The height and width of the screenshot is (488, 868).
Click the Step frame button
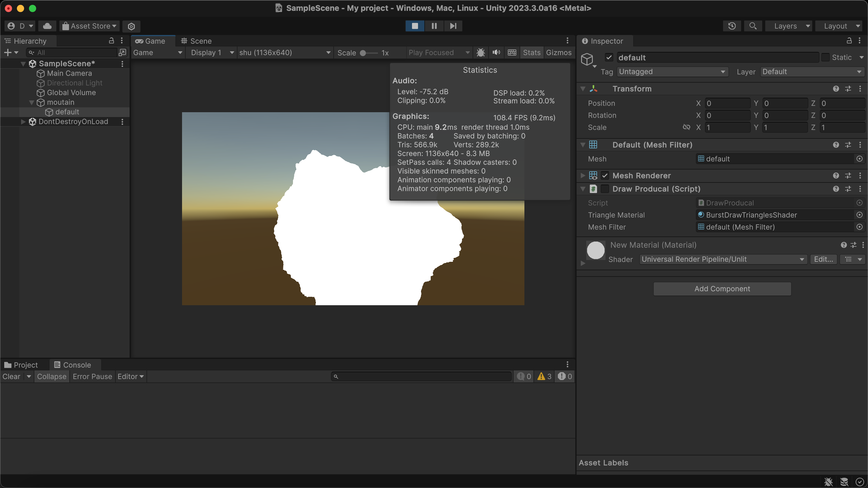(453, 26)
